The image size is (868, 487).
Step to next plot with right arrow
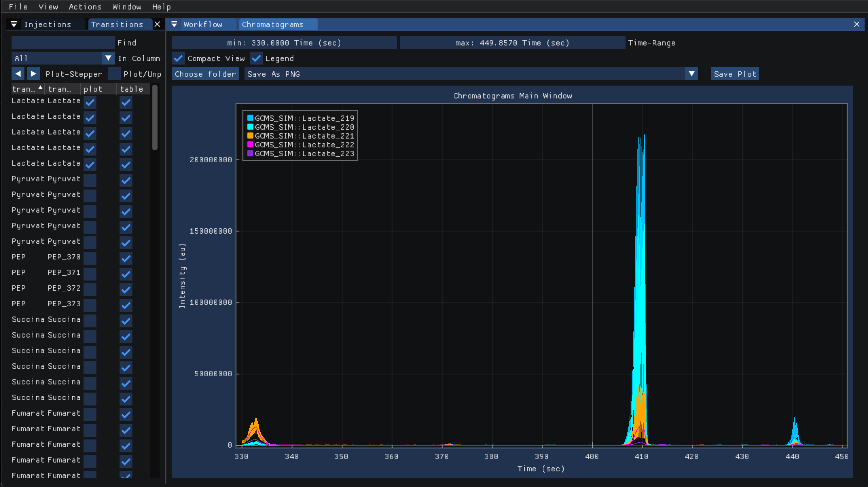(33, 74)
